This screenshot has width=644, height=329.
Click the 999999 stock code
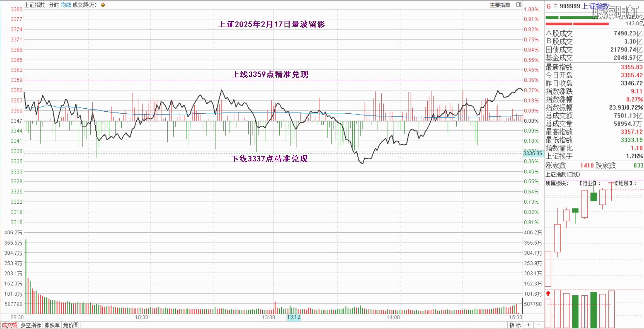tap(570, 6)
